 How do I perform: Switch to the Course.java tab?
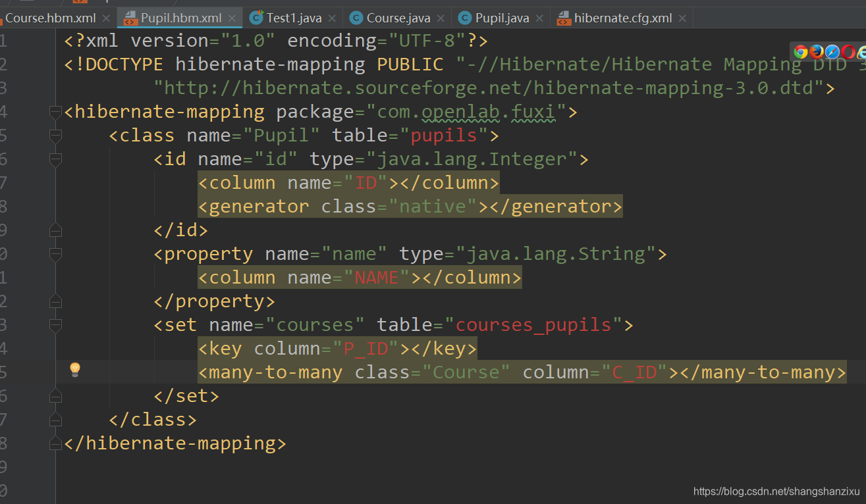pos(398,18)
